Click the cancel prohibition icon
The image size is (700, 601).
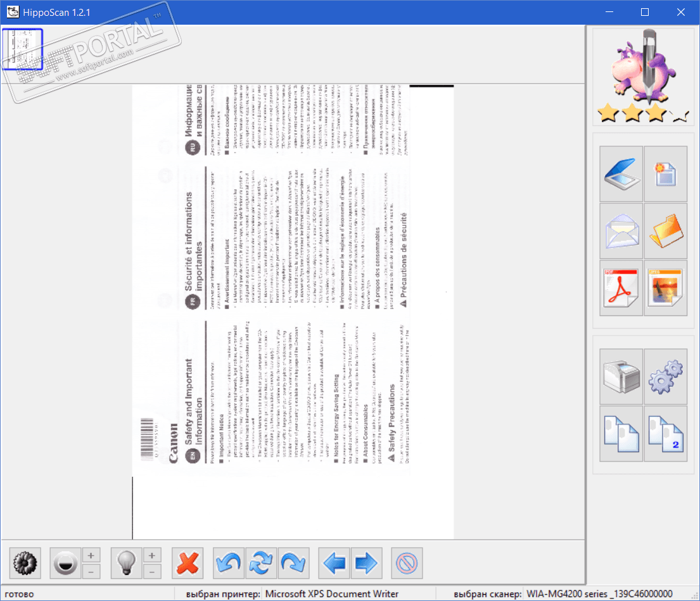click(407, 563)
